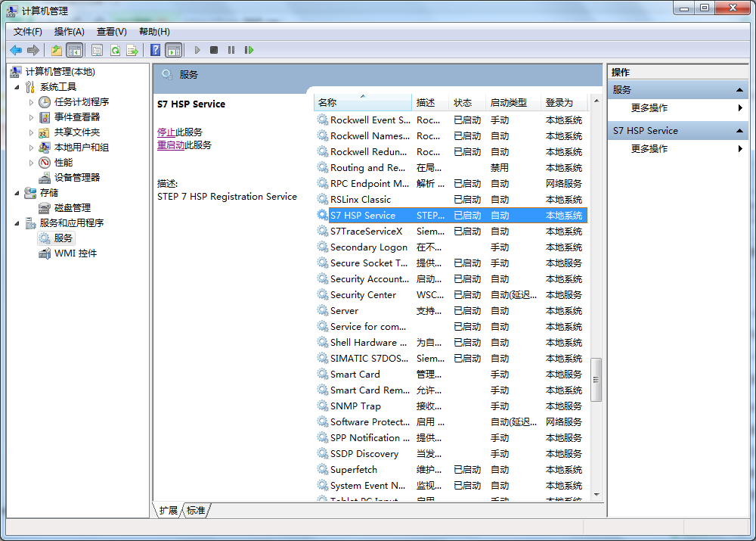Open 设备管理器 in the tree
Image resolution: width=756 pixels, height=541 pixels.
tap(77, 178)
